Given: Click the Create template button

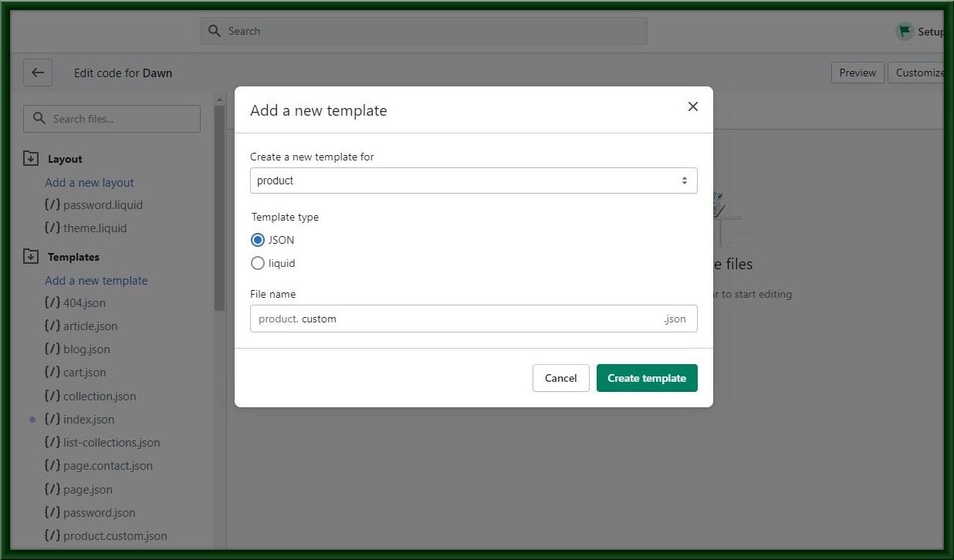Looking at the screenshot, I should tap(647, 378).
